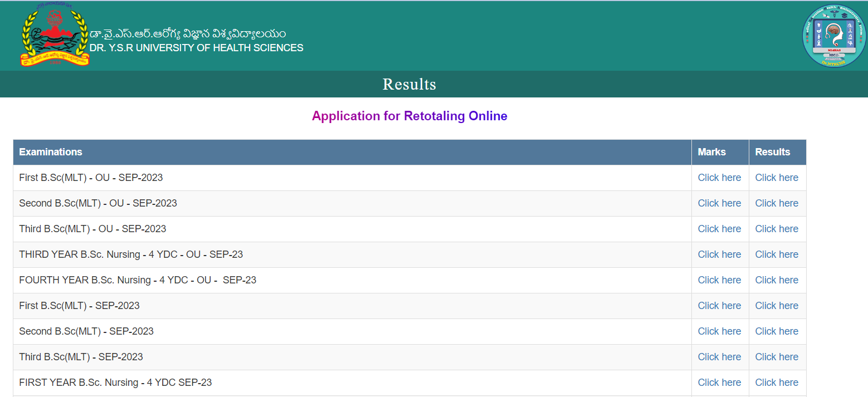Open Marks link for First B.Sc(MLT) - OU - SEP-2023

pos(719,178)
